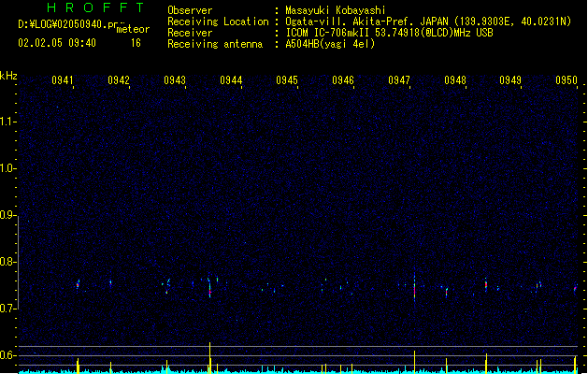Click the 0948 time label
This screenshot has height=374, width=588.
455,80
